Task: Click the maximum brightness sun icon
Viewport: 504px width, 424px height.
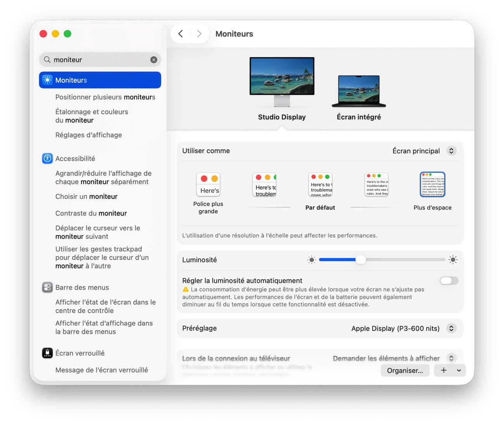Action: 453,260
